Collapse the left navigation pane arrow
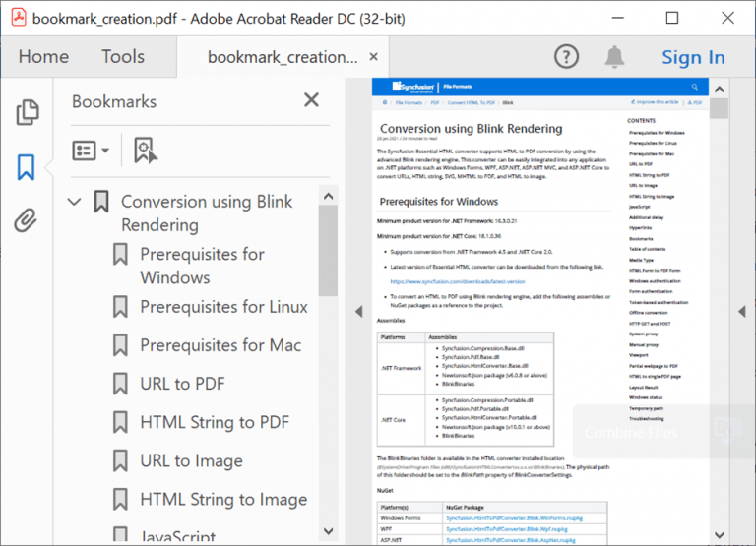The image size is (756, 546). (x=358, y=311)
